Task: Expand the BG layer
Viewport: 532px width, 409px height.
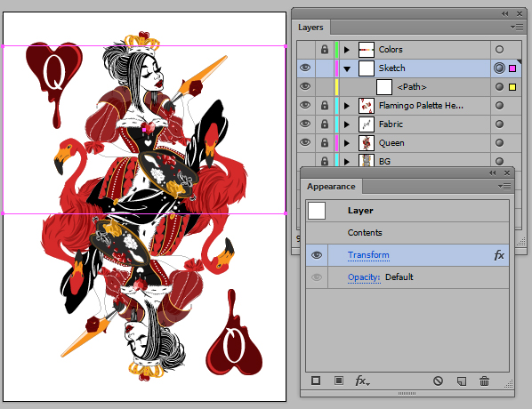Action: [346, 161]
